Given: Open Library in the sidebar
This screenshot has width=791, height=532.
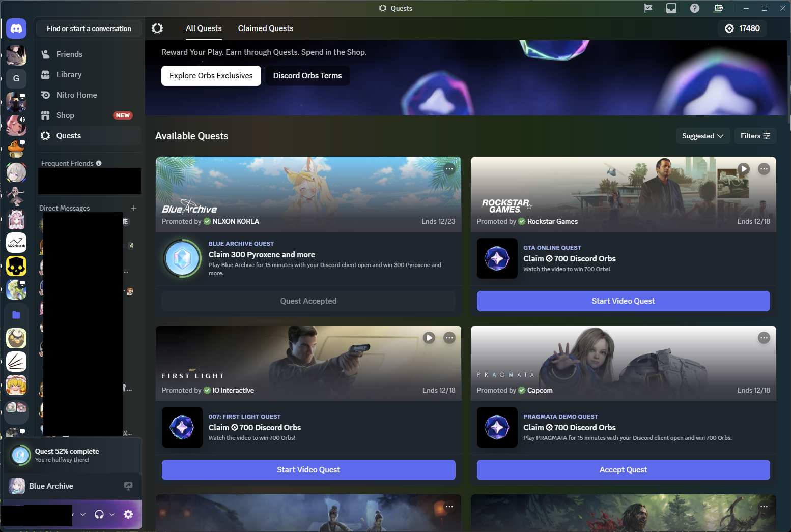Looking at the screenshot, I should (x=89, y=75).
